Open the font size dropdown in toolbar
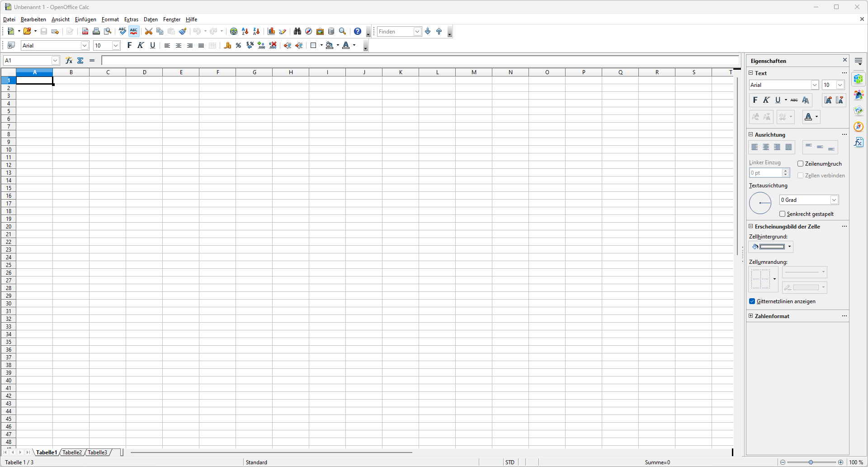 [x=116, y=45]
